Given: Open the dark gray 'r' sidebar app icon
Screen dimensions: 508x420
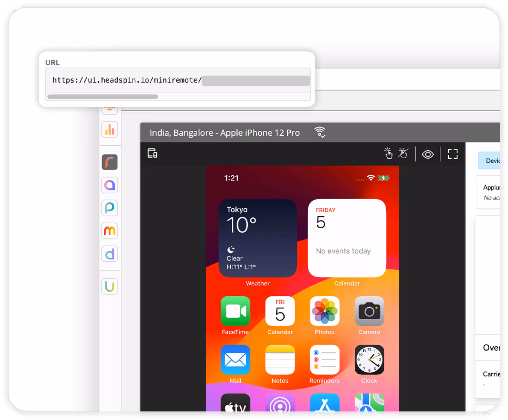Looking at the screenshot, I should (110, 162).
